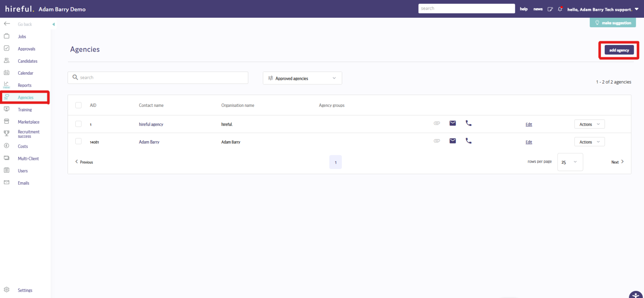This screenshot has height=298, width=644.
Task: Click the phone icon for hireful agency
Action: click(x=468, y=123)
